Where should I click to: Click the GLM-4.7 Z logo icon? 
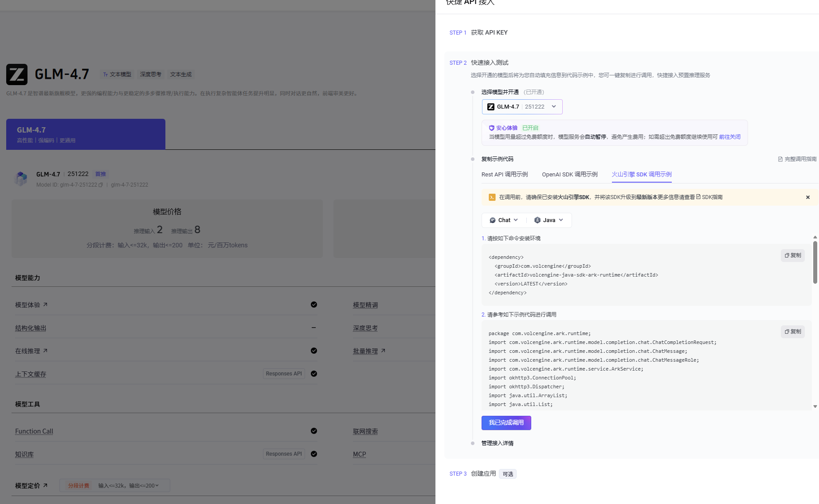(17, 74)
